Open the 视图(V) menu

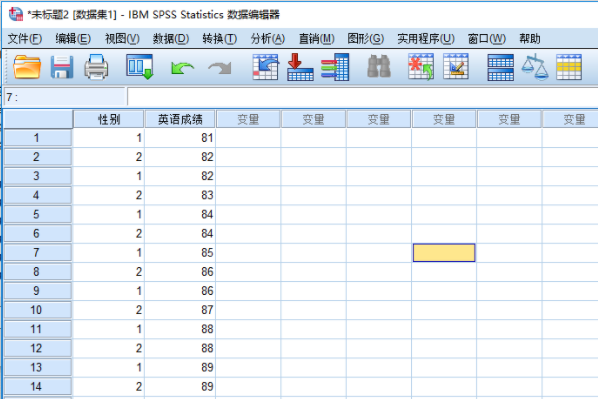click(x=122, y=39)
